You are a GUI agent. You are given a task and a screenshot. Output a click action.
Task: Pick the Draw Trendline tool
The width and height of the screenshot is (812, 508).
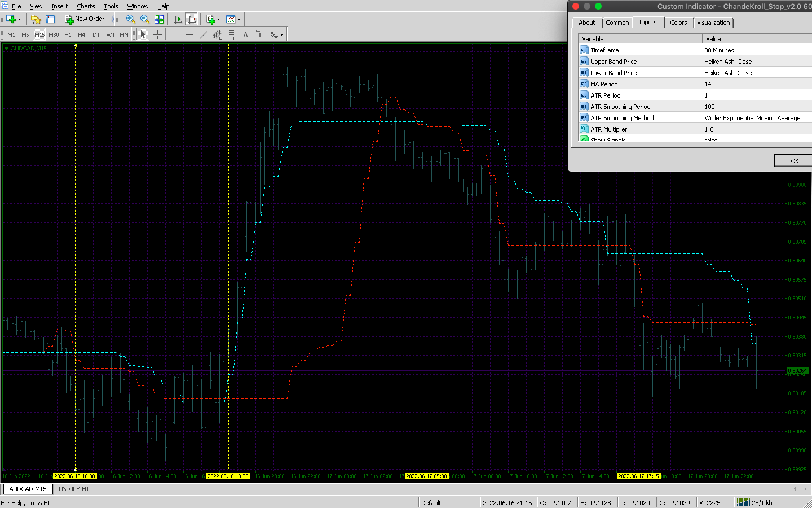pos(203,34)
